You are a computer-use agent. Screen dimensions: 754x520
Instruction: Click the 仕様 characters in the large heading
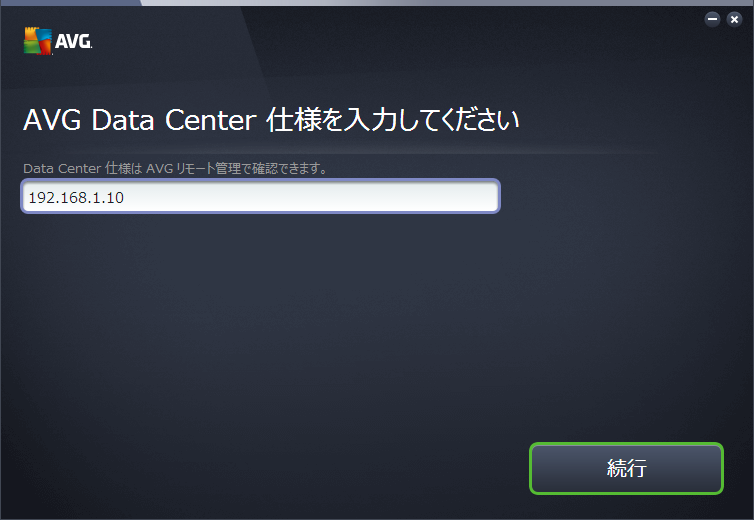coord(294,120)
